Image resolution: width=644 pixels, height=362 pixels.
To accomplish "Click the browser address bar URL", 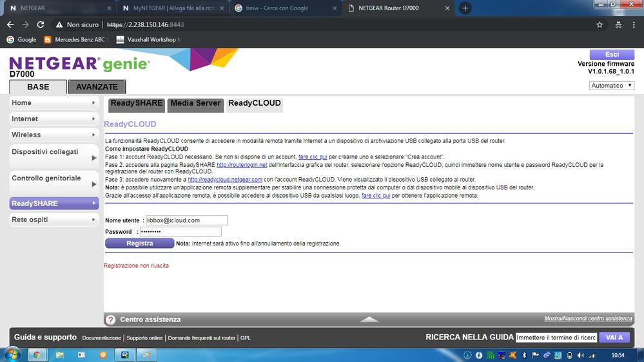I will coord(146,24).
